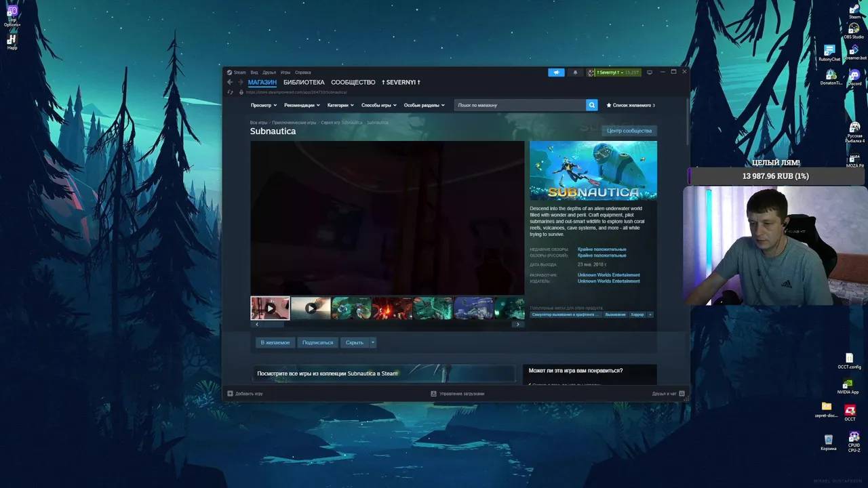Open the Русская Рыбалка 4 desktop icon

coord(854,131)
